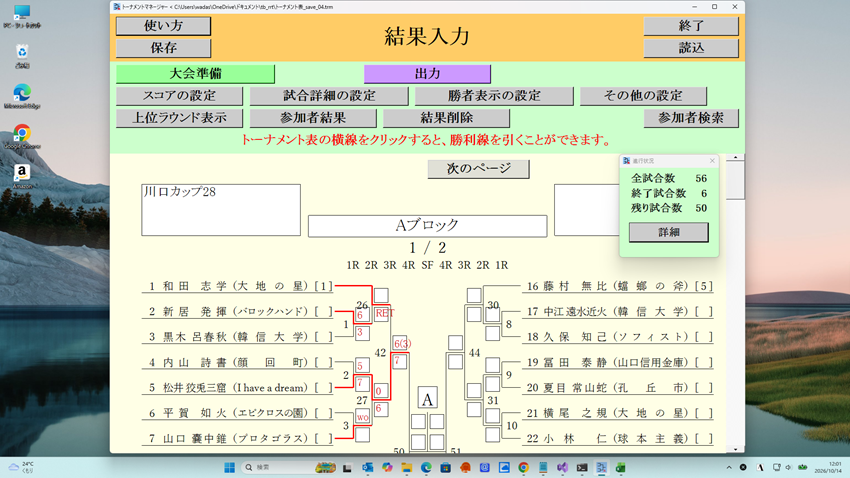Click the 読込 load button
The width and height of the screenshot is (850, 478).
(x=691, y=48)
